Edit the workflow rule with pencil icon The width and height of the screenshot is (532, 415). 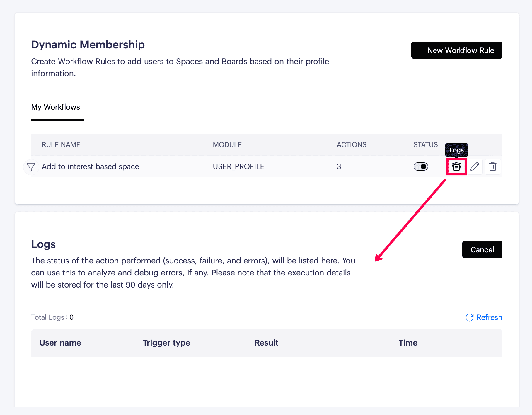[x=475, y=166]
